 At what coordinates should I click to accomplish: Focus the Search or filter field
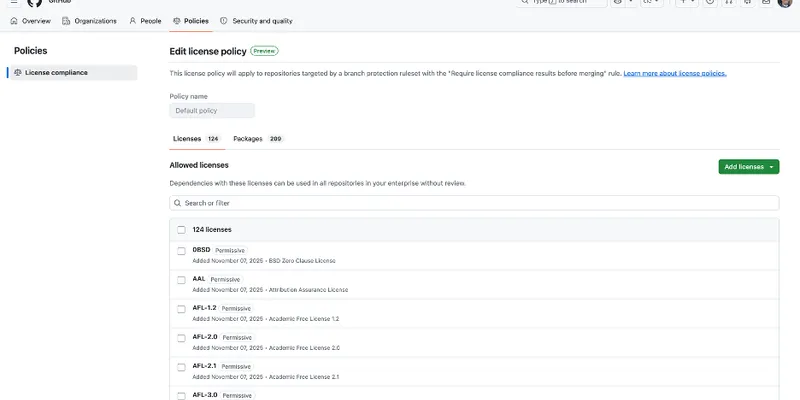point(474,203)
